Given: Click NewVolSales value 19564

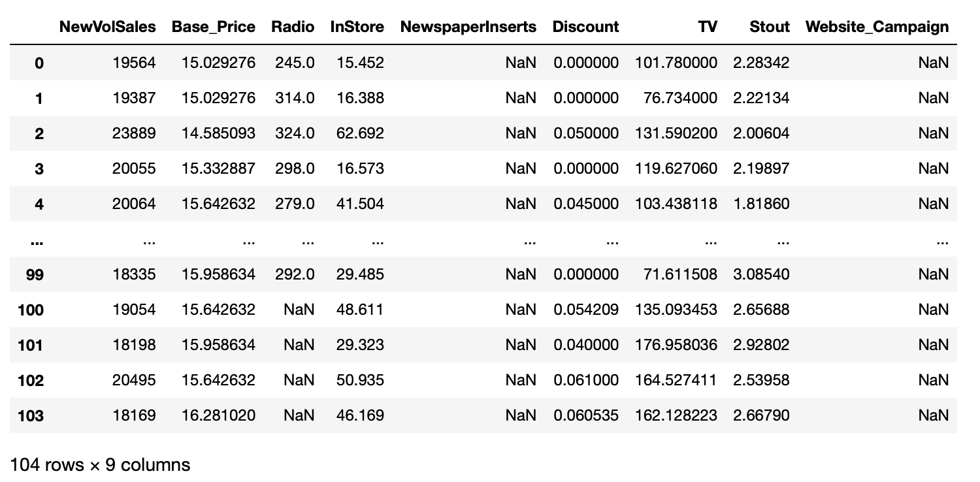Looking at the screenshot, I should click(x=135, y=63).
